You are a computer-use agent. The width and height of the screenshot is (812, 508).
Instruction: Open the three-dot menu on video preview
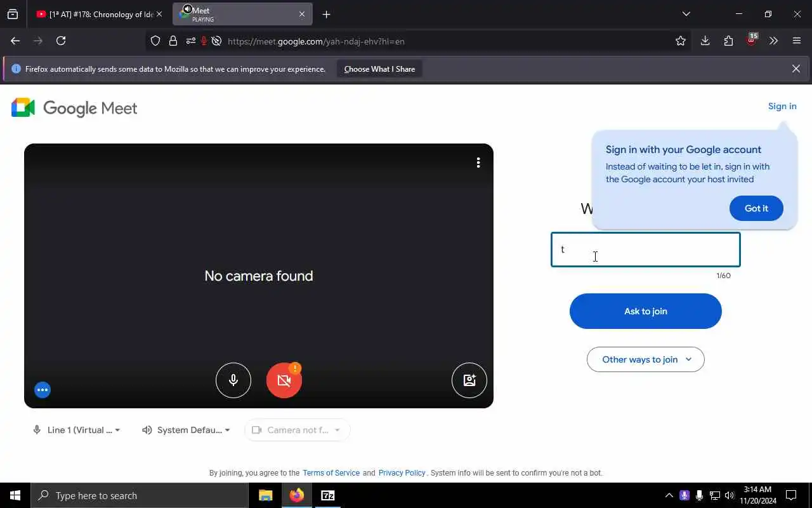pos(478,163)
